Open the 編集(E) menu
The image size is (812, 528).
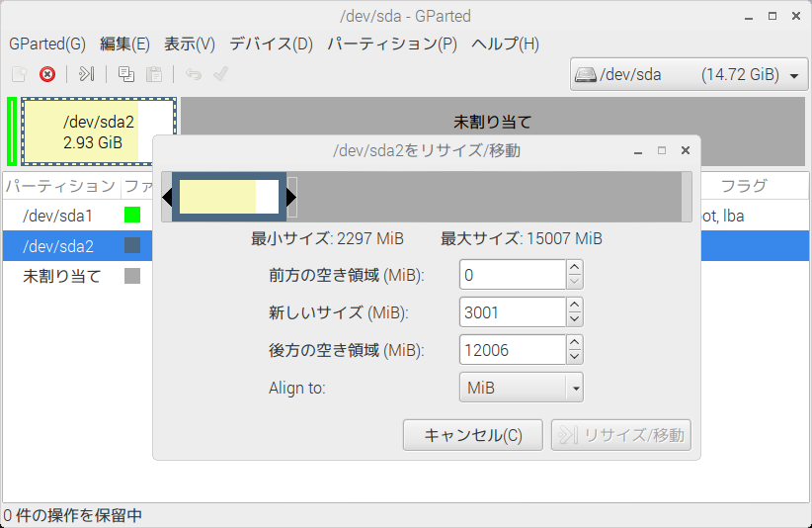coord(124,44)
